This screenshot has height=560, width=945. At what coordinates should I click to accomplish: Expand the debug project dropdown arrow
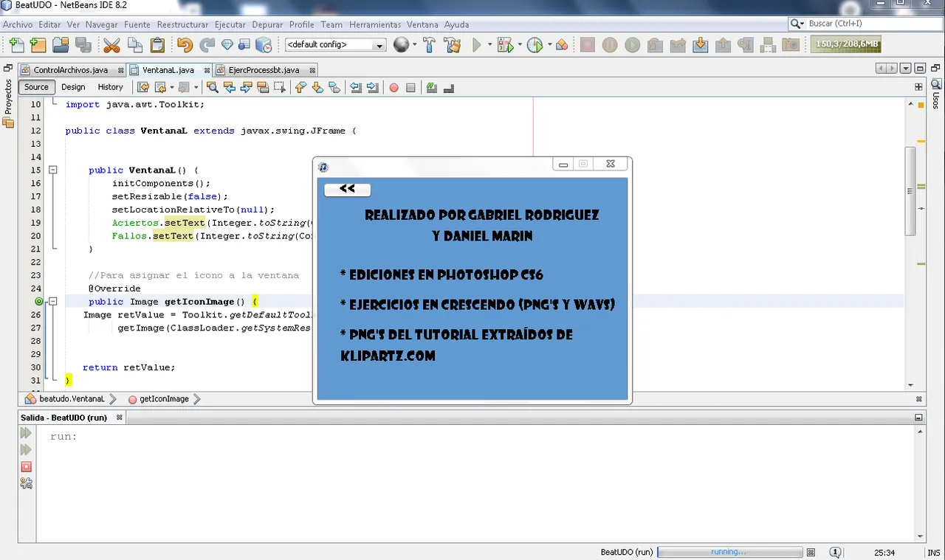(520, 45)
